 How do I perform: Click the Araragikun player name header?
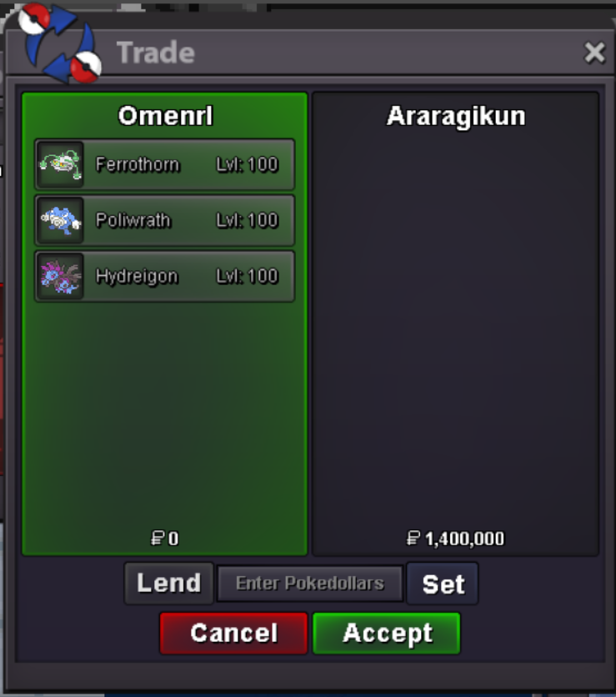pos(456,116)
